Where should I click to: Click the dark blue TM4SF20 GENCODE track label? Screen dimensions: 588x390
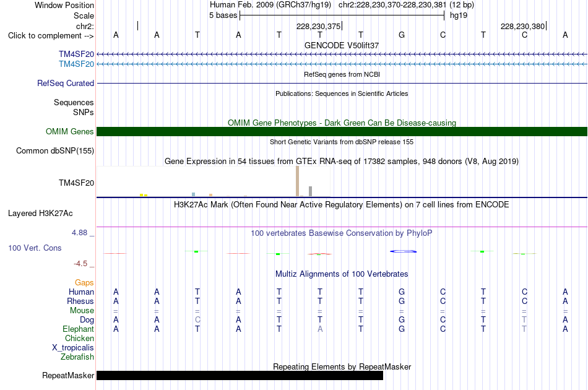tap(76, 54)
